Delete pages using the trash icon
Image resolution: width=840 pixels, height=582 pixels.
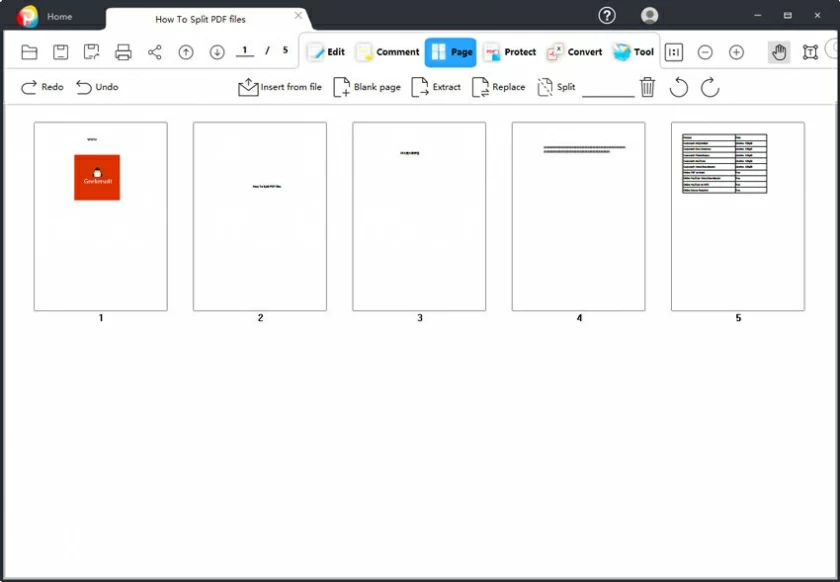coord(646,88)
